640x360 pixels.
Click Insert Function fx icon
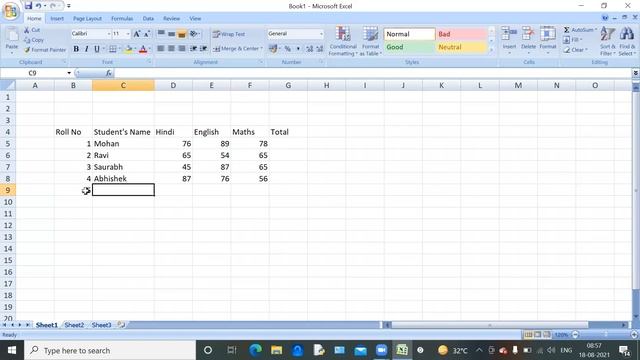tap(109, 73)
